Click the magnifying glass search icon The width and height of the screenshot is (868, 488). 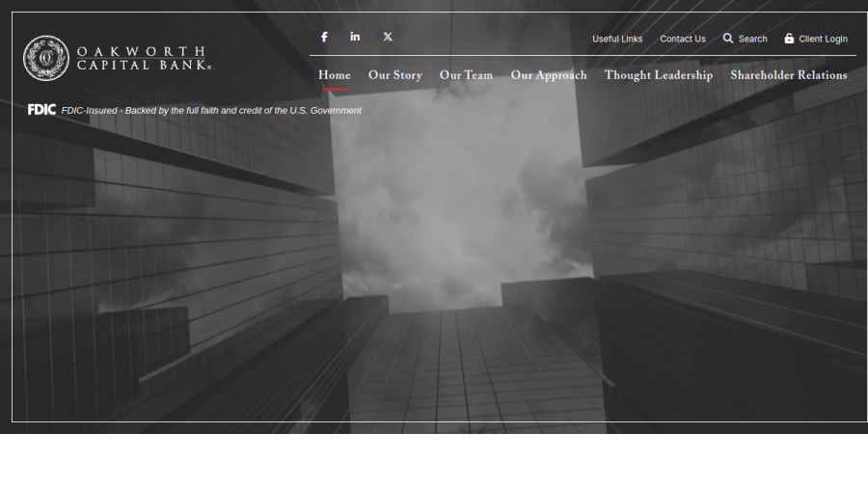(728, 39)
